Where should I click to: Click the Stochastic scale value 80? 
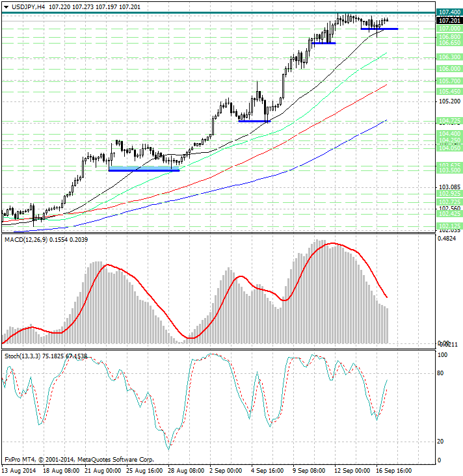440,373
